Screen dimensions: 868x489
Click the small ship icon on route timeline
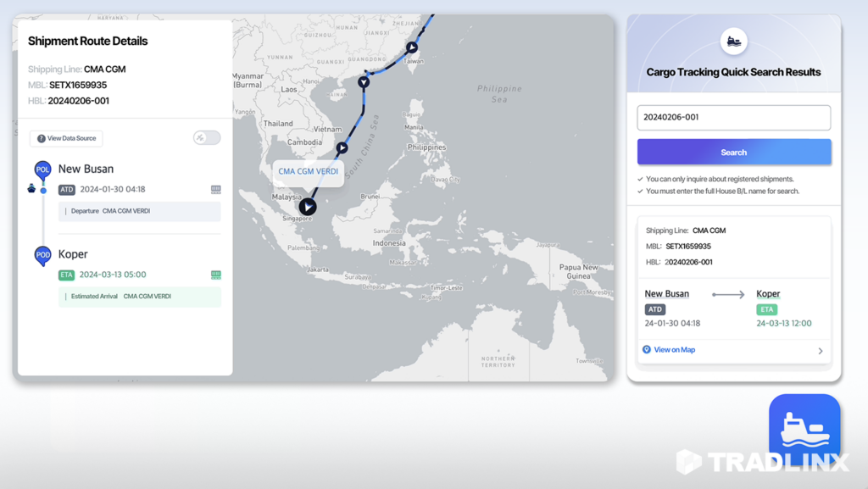[31, 189]
